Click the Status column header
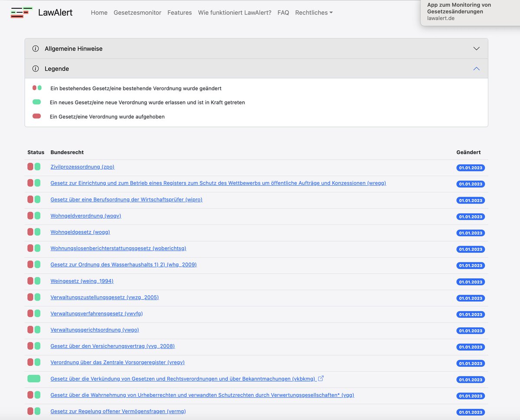This screenshot has width=520, height=420. [x=36, y=152]
